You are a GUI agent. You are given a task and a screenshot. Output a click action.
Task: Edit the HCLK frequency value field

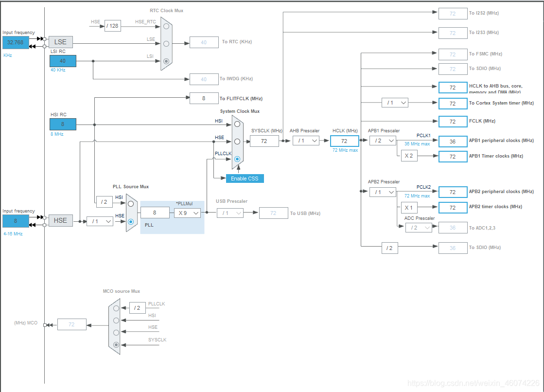pyautogui.click(x=344, y=141)
